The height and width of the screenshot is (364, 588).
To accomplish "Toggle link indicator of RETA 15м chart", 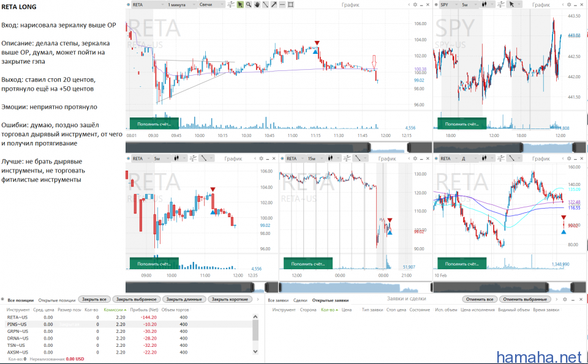I will pos(282,158).
